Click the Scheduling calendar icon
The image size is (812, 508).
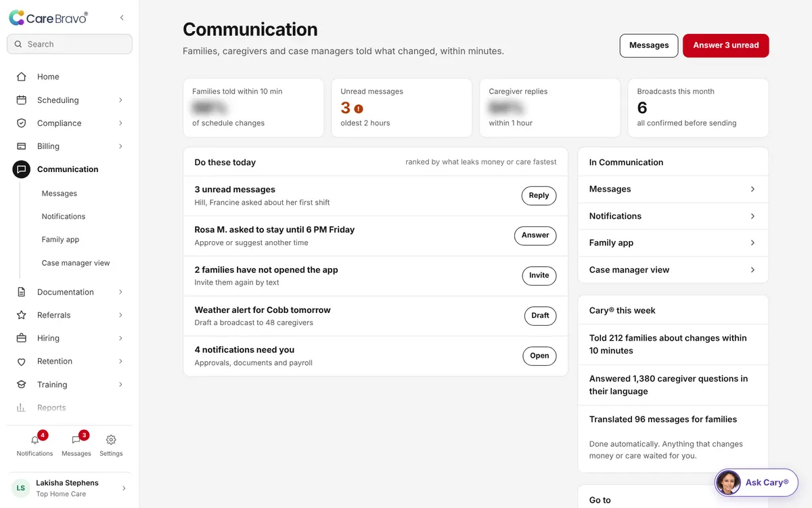(x=22, y=100)
